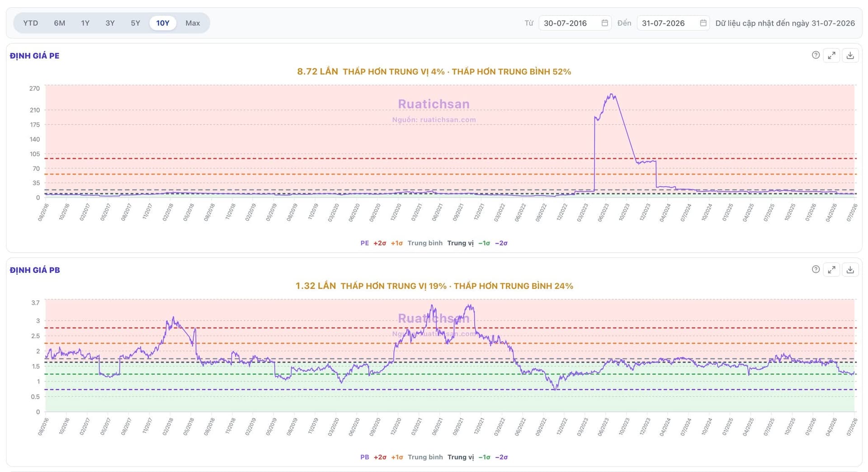The height and width of the screenshot is (472, 868).
Task: Toggle the PB series in the PB chart legend
Action: (x=364, y=457)
